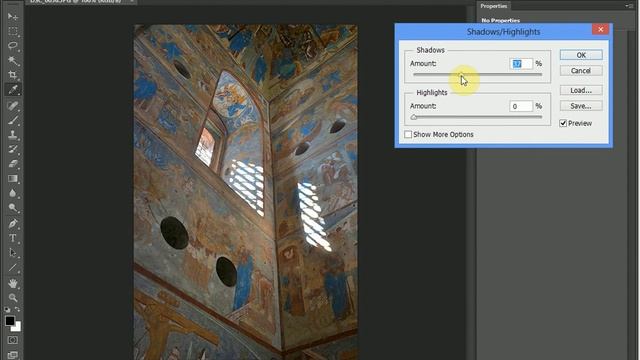Focus the Highlights Amount percent field

521,106
